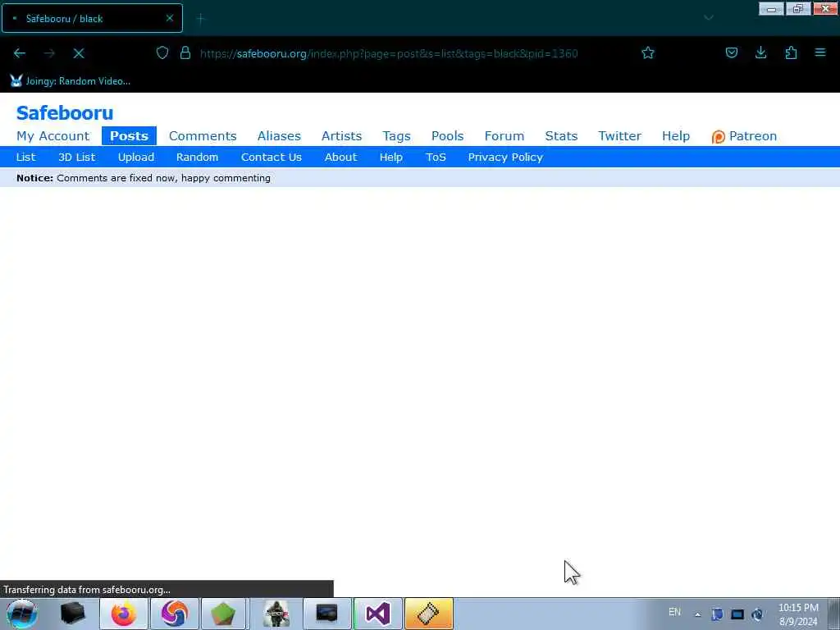Click the 'Comments are fixed now' notice text
Image resolution: width=840 pixels, height=630 pixels.
click(x=163, y=178)
